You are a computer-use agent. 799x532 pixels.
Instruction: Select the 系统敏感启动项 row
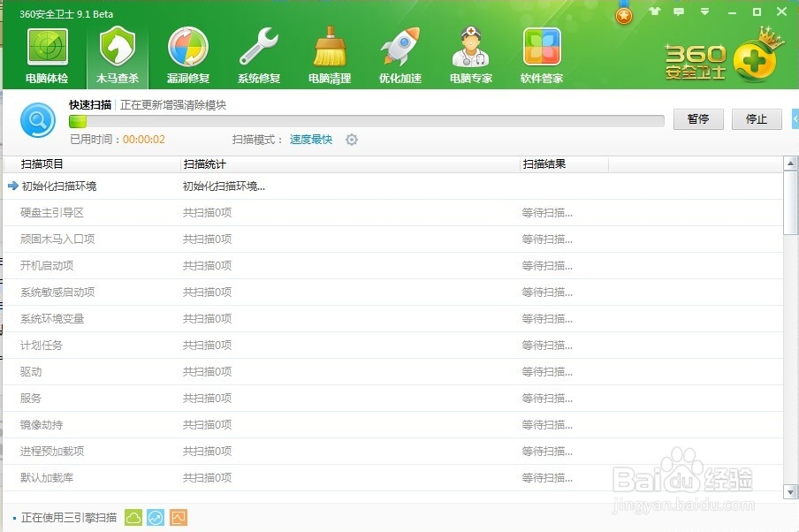click(393, 292)
